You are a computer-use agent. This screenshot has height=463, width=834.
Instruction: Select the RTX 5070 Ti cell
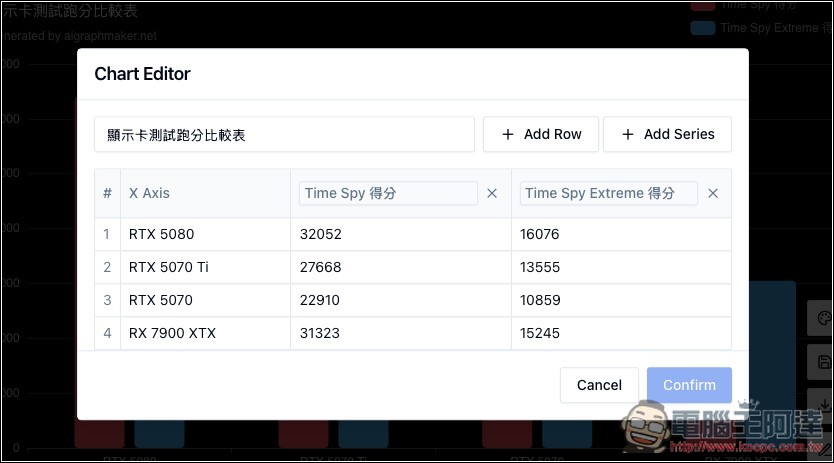205,267
